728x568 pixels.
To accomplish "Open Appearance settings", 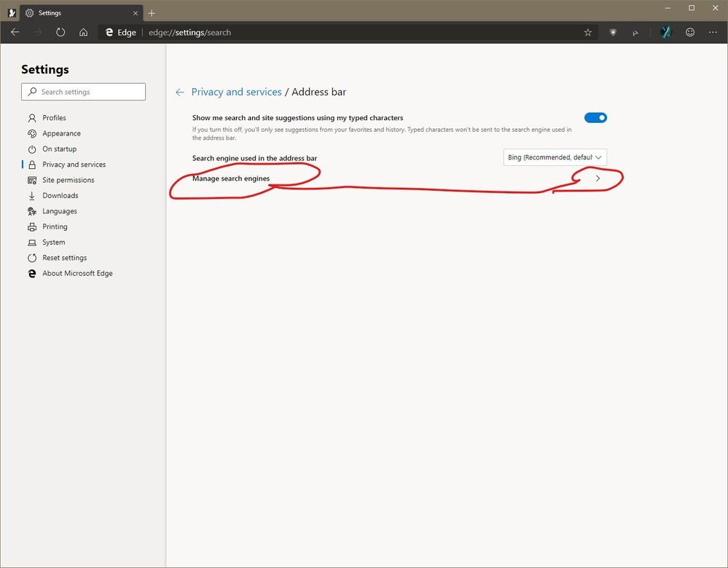I will [x=62, y=134].
